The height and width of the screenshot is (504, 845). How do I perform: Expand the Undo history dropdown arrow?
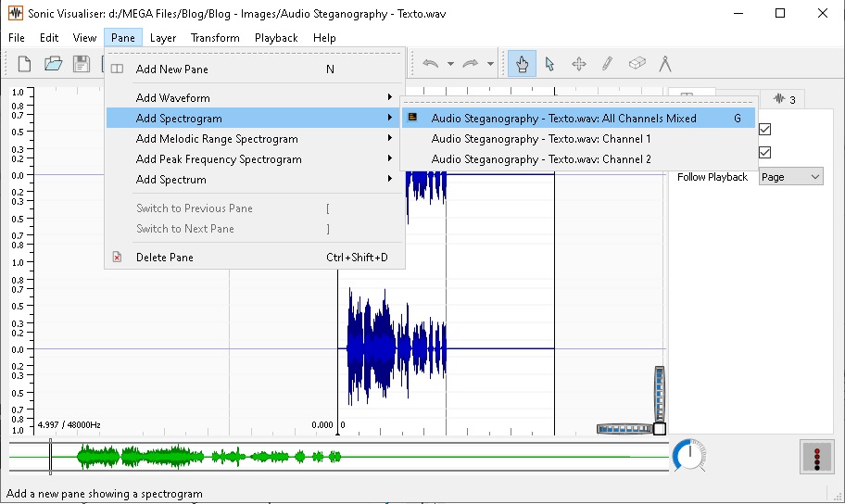(x=450, y=64)
